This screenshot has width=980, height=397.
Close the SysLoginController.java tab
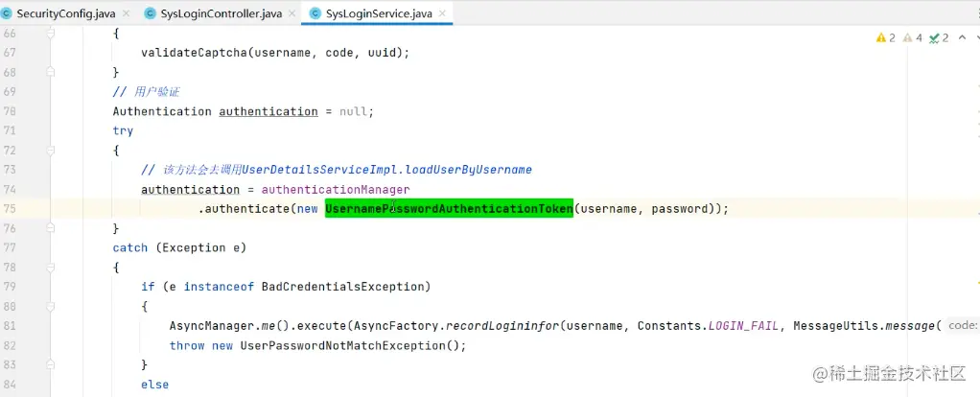pyautogui.click(x=292, y=13)
